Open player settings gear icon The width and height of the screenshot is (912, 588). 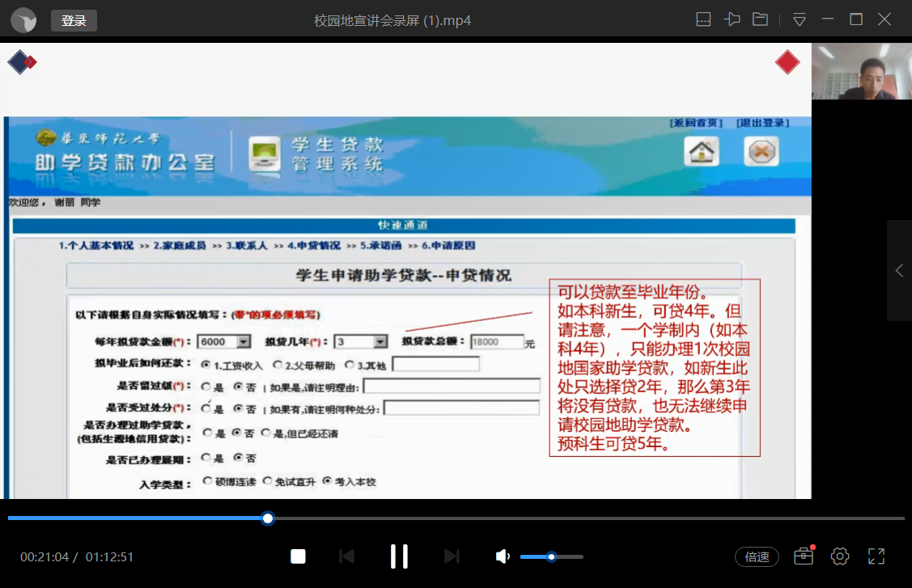840,556
